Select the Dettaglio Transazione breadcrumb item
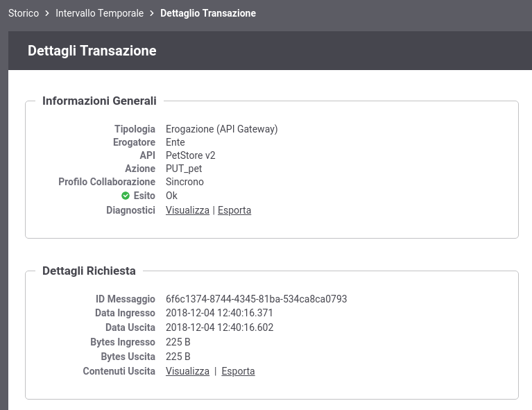The height and width of the screenshot is (410, 532). pyautogui.click(x=207, y=13)
